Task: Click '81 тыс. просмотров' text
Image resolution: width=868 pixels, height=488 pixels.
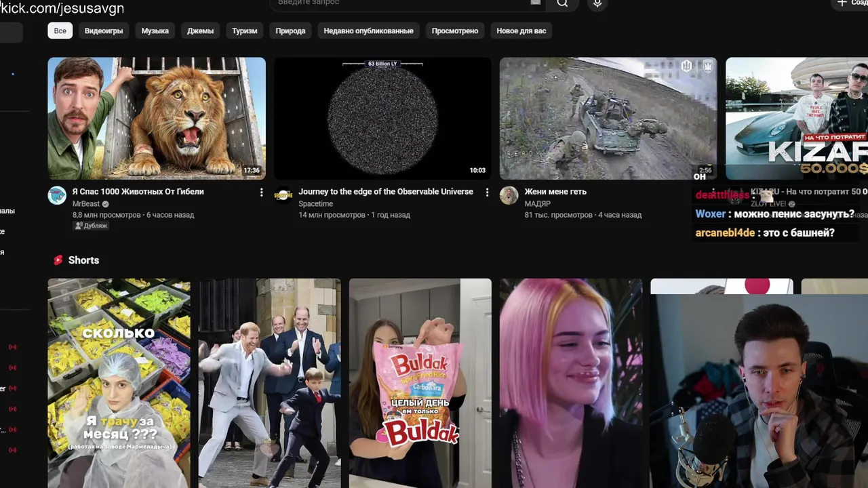Action: pyautogui.click(x=558, y=215)
